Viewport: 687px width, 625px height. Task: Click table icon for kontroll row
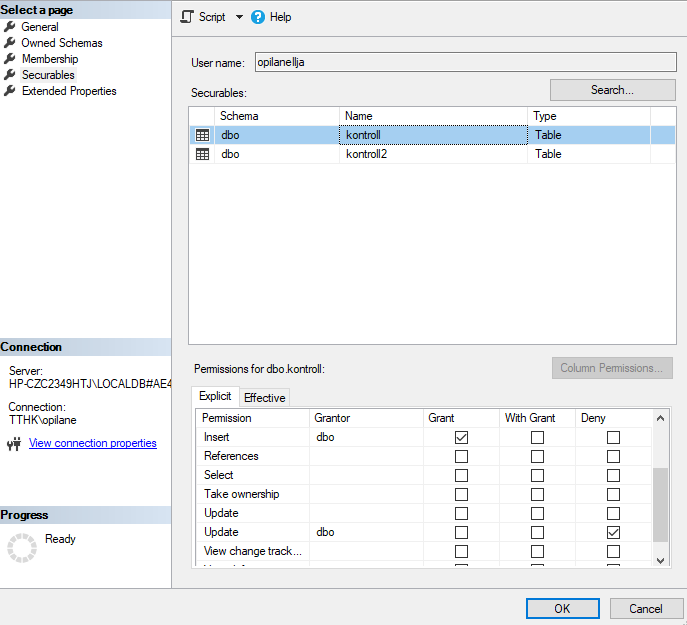click(x=202, y=135)
